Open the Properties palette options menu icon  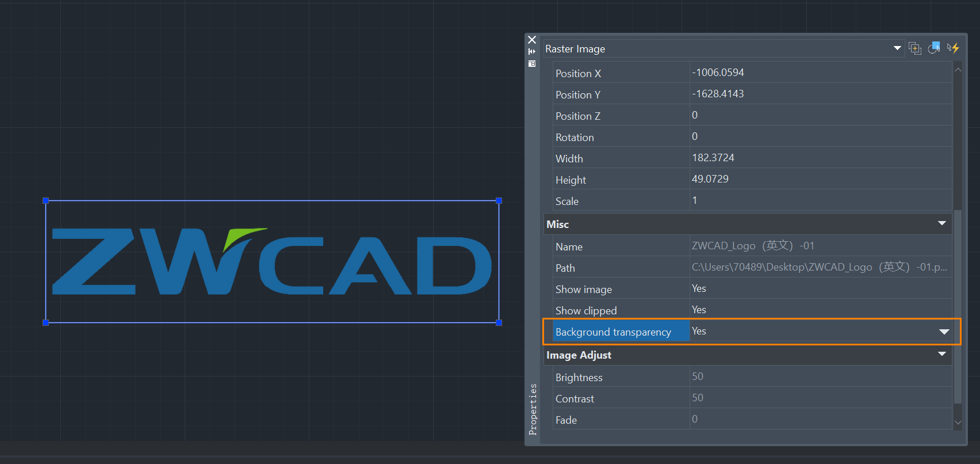coord(532,64)
